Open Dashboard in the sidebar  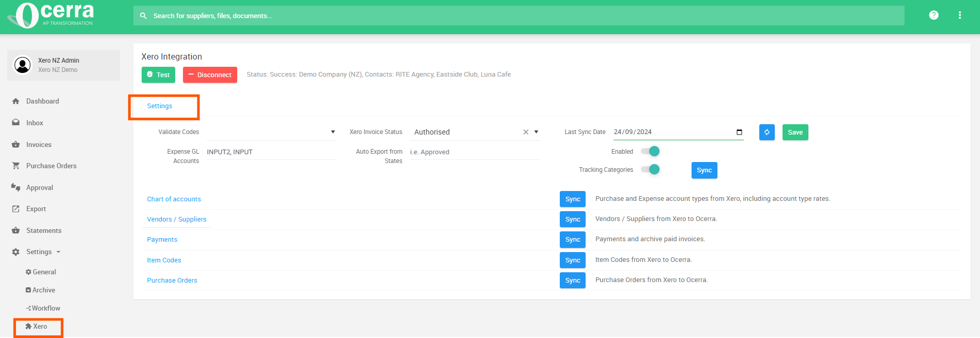[42, 101]
